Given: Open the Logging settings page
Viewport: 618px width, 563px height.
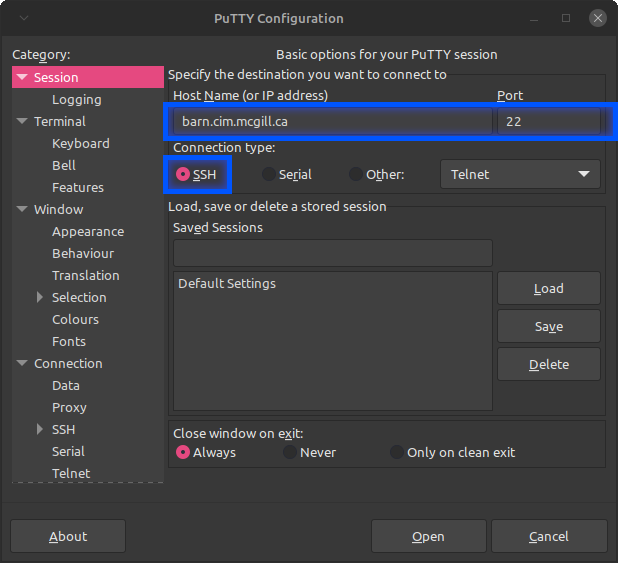Looking at the screenshot, I should (x=77, y=100).
